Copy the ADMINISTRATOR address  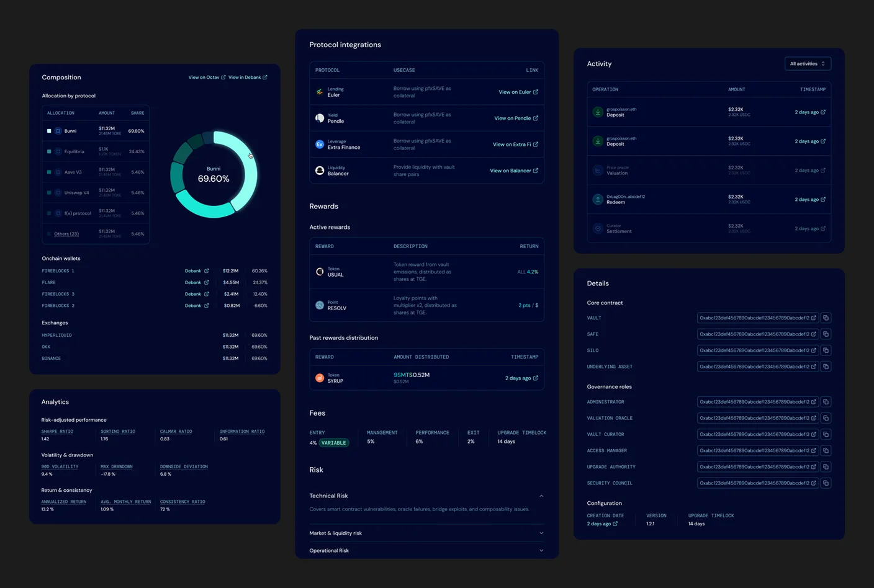(x=826, y=402)
